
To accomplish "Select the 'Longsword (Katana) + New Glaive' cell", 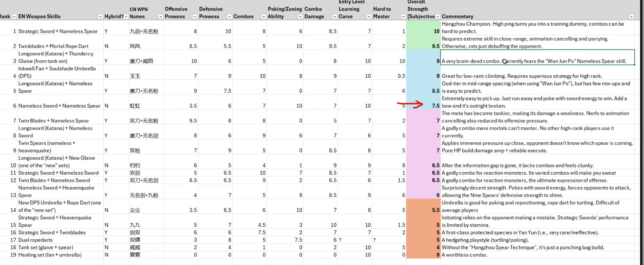I will click(60, 162).
